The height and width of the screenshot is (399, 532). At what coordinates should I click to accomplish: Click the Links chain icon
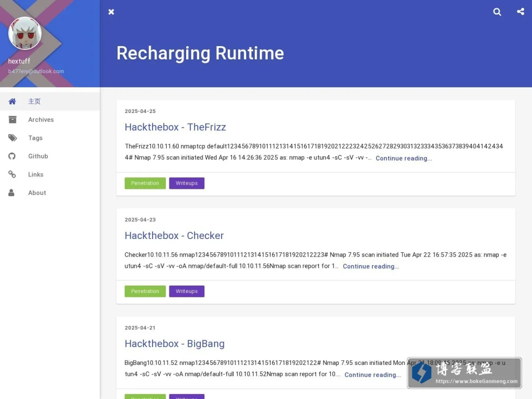click(12, 174)
